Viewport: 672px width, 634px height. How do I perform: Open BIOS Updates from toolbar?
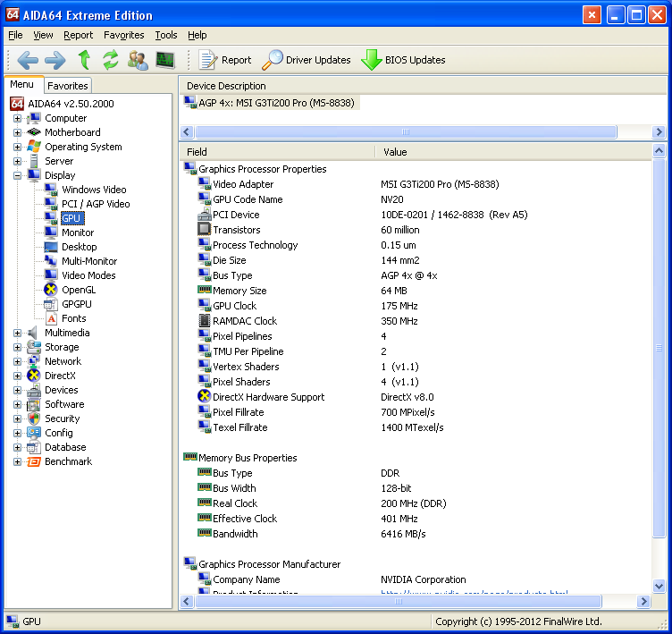point(403,60)
